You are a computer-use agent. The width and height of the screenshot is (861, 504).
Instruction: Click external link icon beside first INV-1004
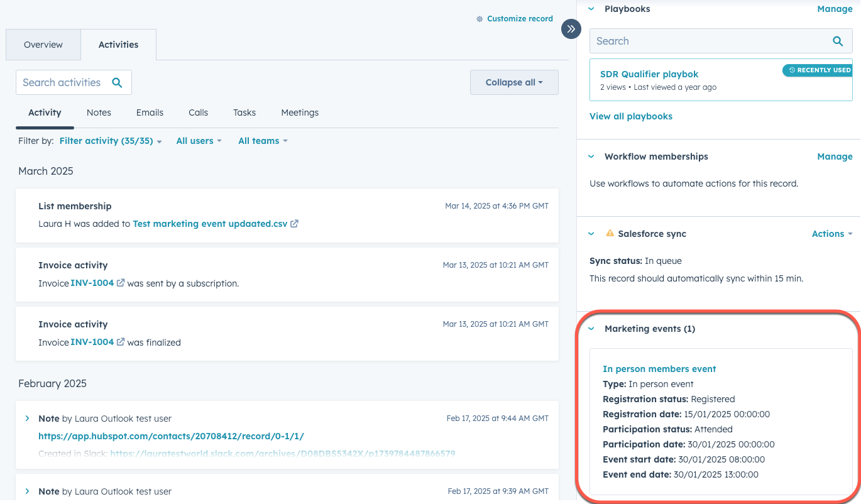click(121, 283)
